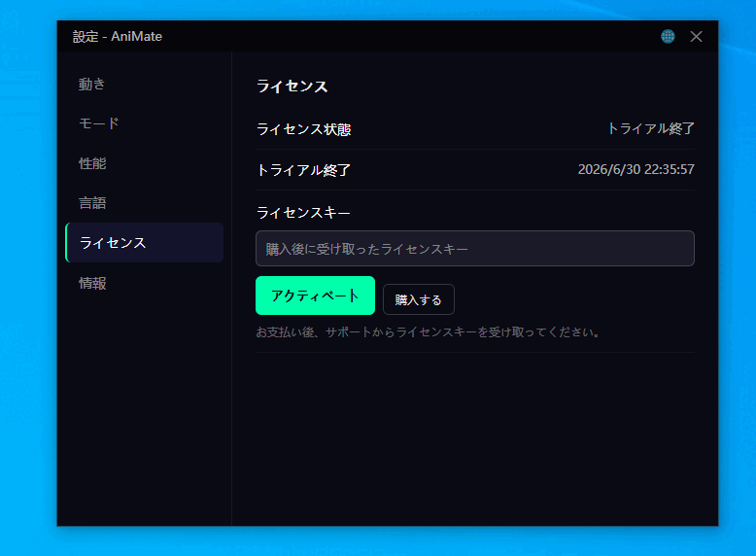756x556 pixels.
Task: Click the トライアル終了 row label on left
Action: pos(303,170)
